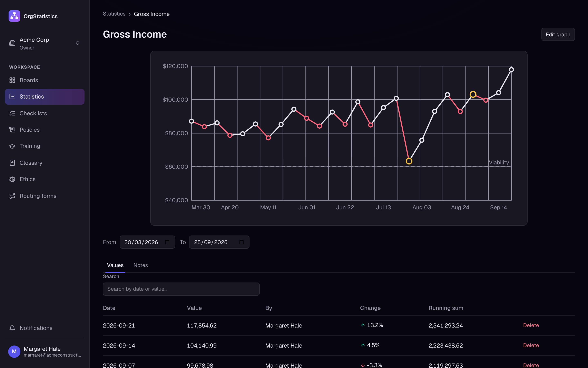This screenshot has width=588, height=368.
Task: Click the Margaret Hale avatar circle
Action: point(14,351)
